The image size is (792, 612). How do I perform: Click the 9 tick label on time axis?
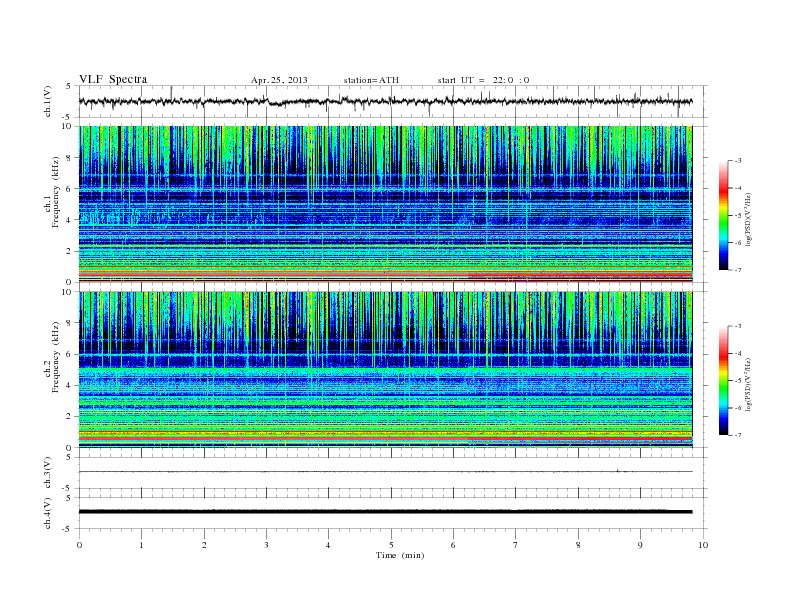coord(640,545)
